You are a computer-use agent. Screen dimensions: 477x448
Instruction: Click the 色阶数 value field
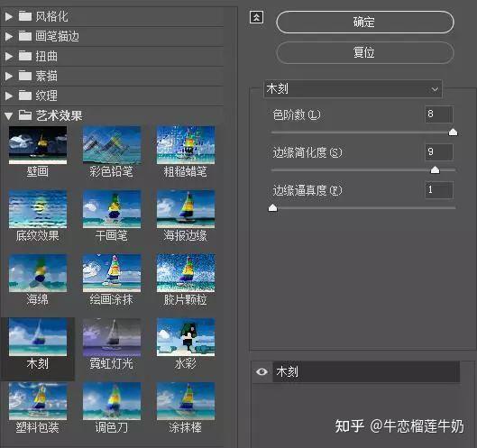click(x=438, y=114)
